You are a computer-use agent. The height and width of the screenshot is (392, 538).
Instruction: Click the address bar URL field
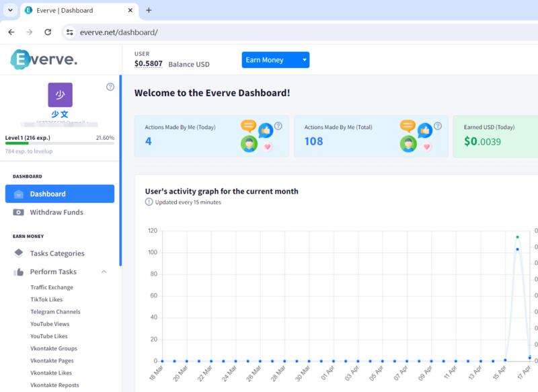tap(269, 32)
